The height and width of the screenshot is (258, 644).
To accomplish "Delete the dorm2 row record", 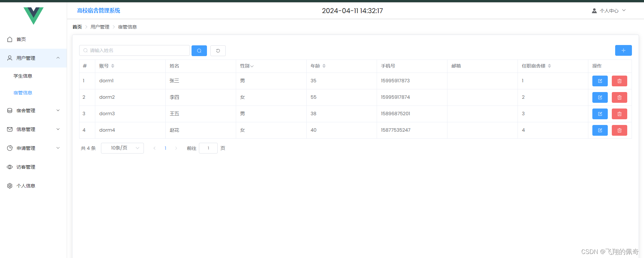I will coord(620,97).
